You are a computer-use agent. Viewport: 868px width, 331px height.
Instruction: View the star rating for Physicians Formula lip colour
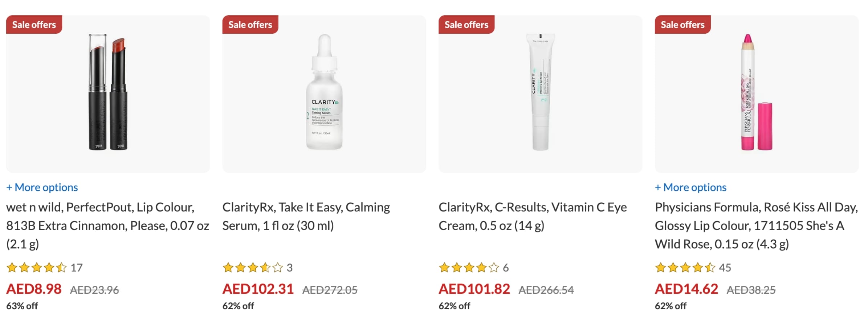pos(685,268)
